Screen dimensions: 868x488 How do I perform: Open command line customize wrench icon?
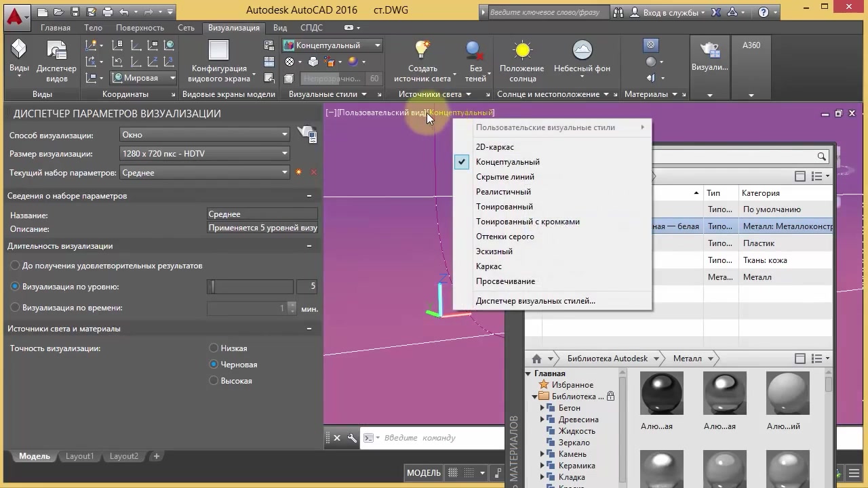(352, 438)
